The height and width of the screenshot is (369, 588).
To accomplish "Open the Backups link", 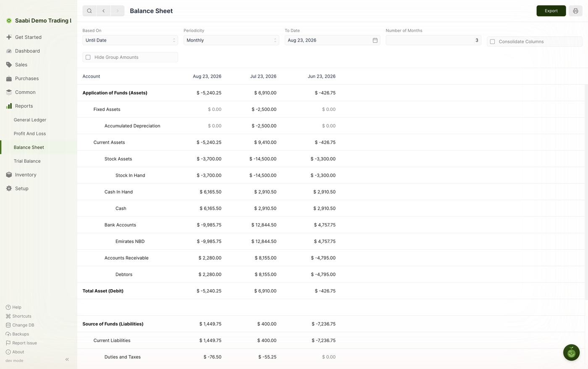I will coord(17,334).
